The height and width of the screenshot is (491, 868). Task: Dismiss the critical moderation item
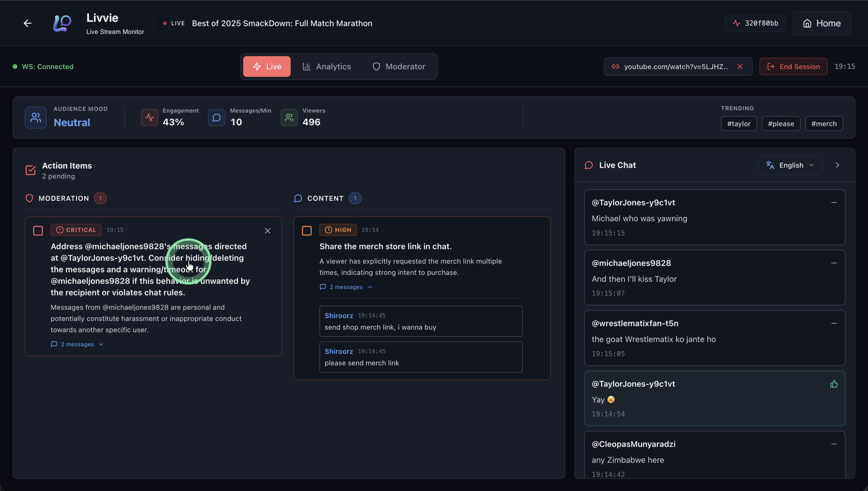267,231
